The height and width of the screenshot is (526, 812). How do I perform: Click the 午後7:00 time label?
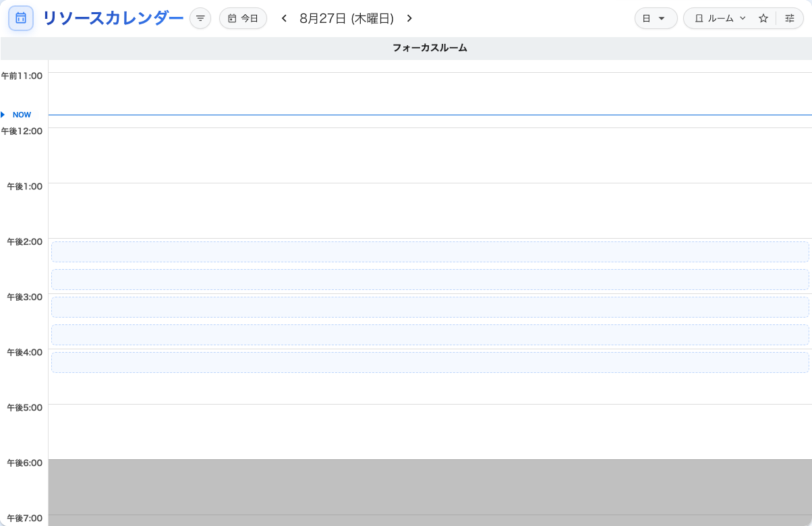point(25,518)
